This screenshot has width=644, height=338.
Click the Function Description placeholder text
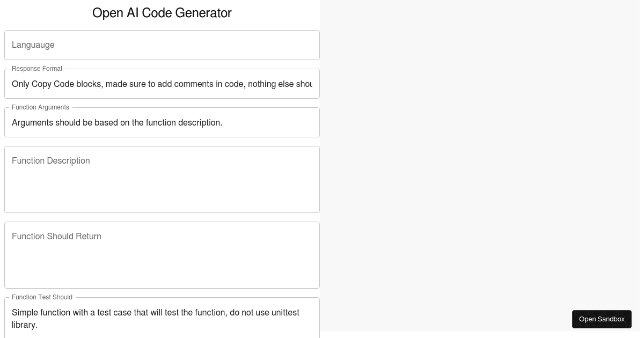click(x=51, y=161)
